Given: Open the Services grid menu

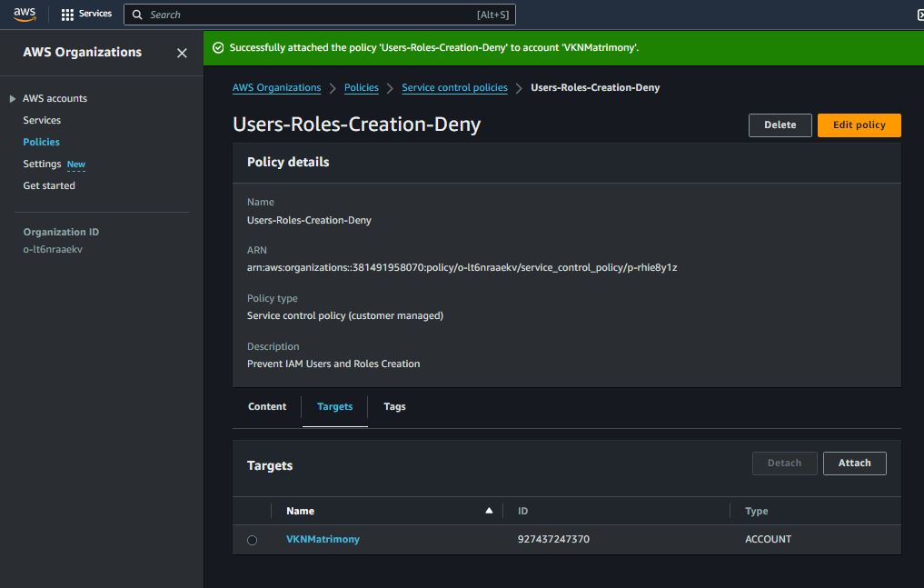Looking at the screenshot, I should (67, 15).
